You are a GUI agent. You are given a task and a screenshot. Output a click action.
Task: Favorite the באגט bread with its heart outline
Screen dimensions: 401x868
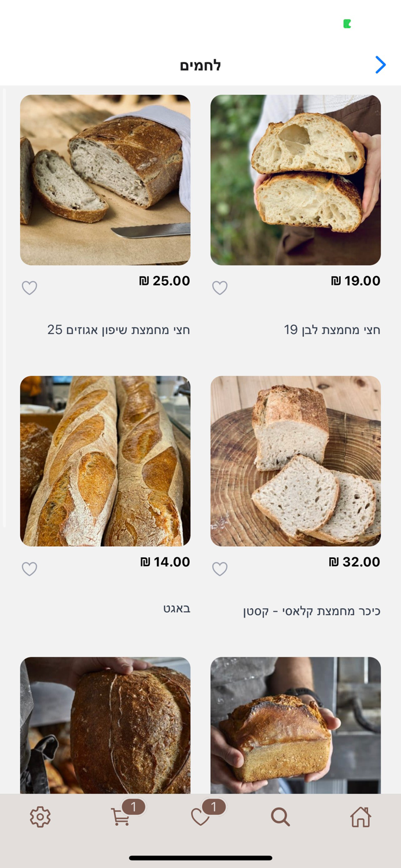(x=29, y=569)
